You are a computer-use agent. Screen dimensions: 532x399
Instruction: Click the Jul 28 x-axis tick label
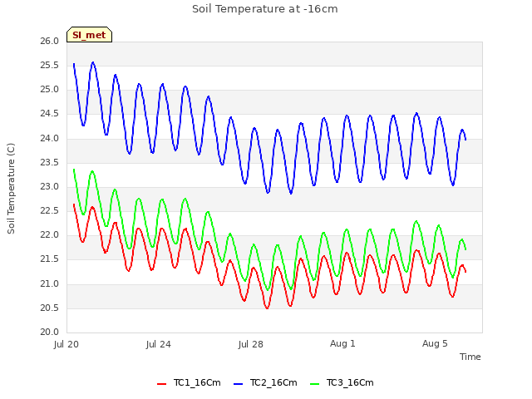251,344
